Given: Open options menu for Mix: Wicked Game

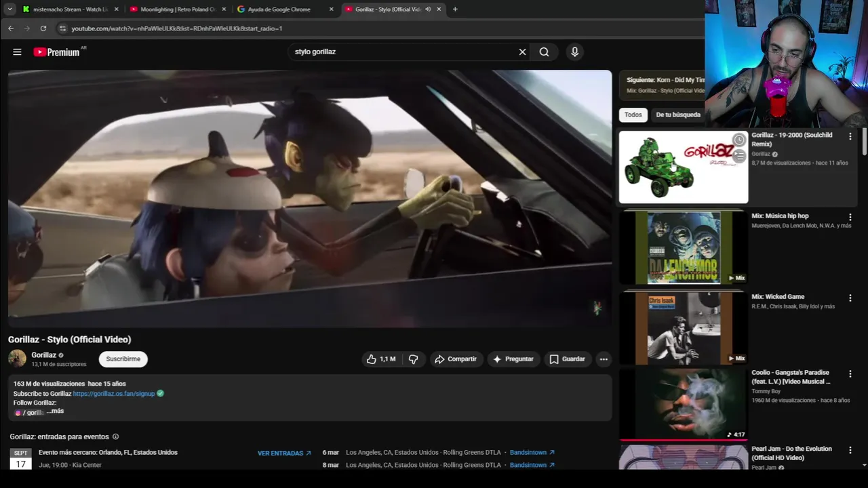Looking at the screenshot, I should click(850, 298).
